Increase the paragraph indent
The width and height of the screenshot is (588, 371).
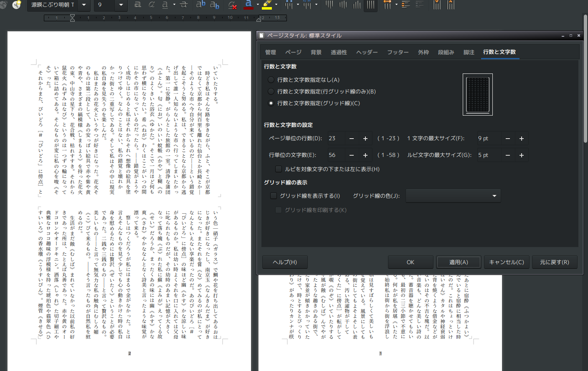(437, 5)
